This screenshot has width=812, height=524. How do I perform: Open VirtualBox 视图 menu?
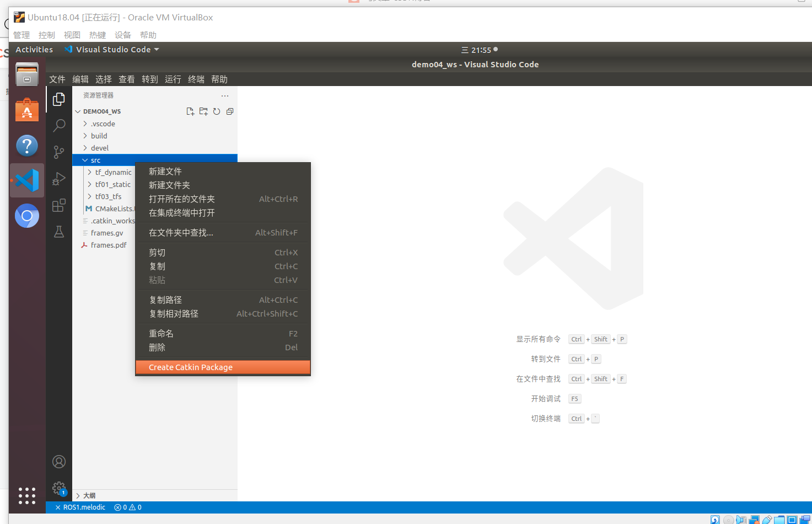click(x=72, y=35)
